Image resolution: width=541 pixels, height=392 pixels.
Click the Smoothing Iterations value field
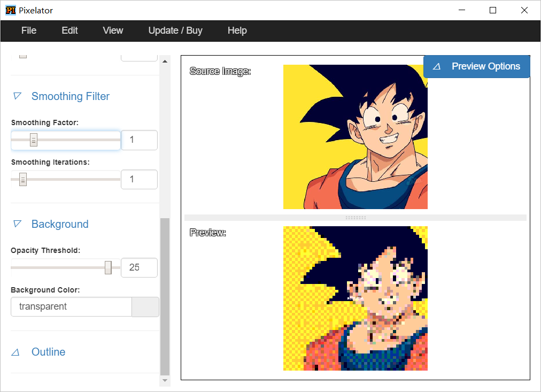139,180
